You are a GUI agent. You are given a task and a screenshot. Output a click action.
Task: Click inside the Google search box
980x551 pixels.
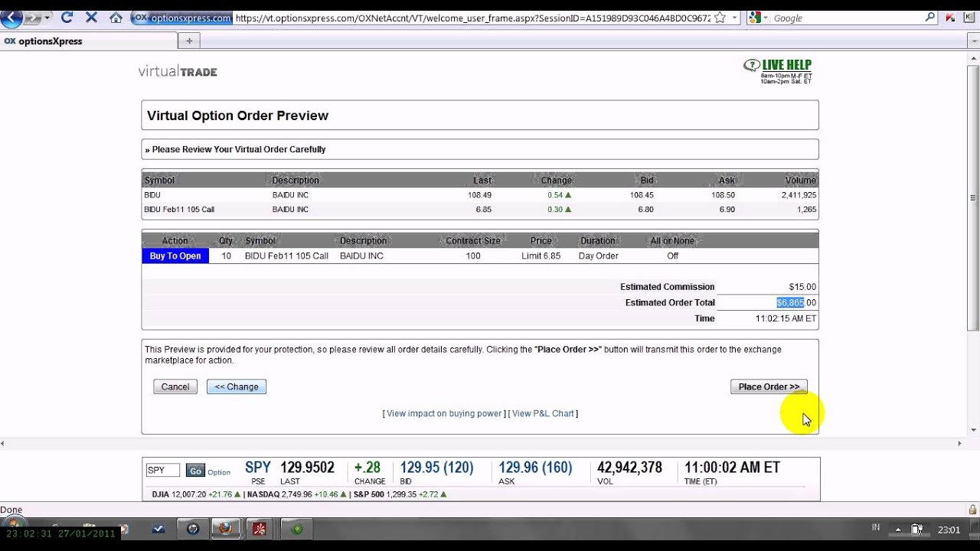point(846,18)
